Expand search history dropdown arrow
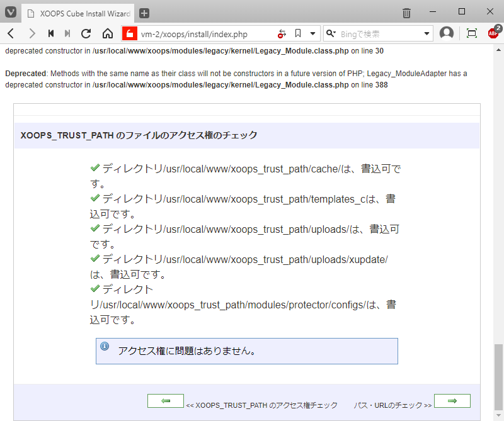The image size is (504, 421). 427,33
